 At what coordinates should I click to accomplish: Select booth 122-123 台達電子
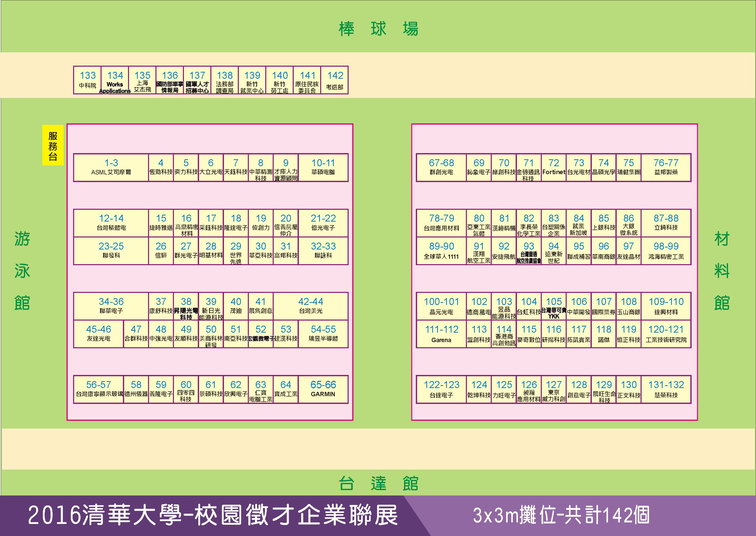pyautogui.click(x=441, y=389)
